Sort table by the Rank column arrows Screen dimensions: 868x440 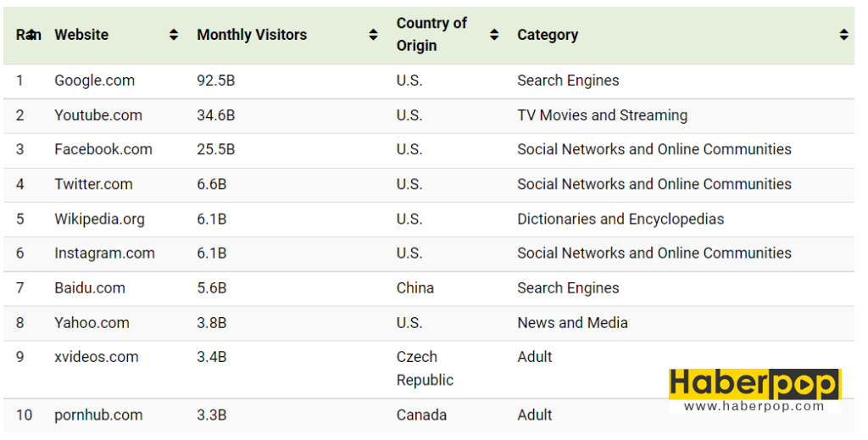pos(31,35)
